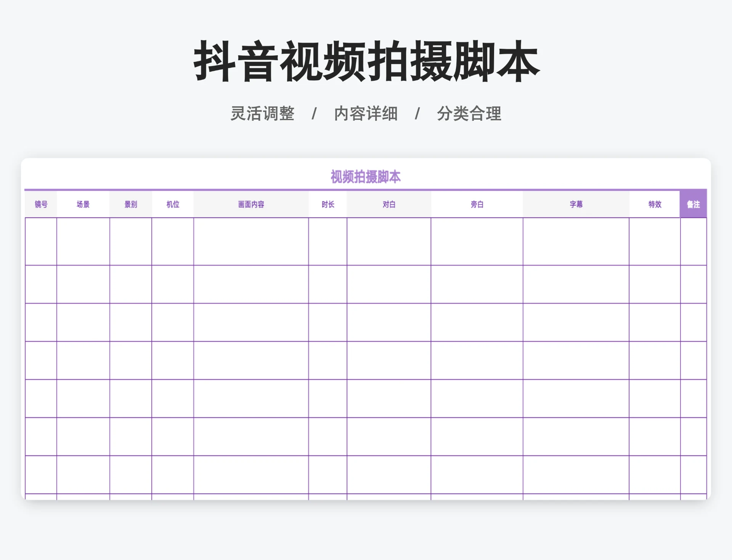Click the 特效 column header
Screen dimensions: 732x560
click(x=655, y=204)
